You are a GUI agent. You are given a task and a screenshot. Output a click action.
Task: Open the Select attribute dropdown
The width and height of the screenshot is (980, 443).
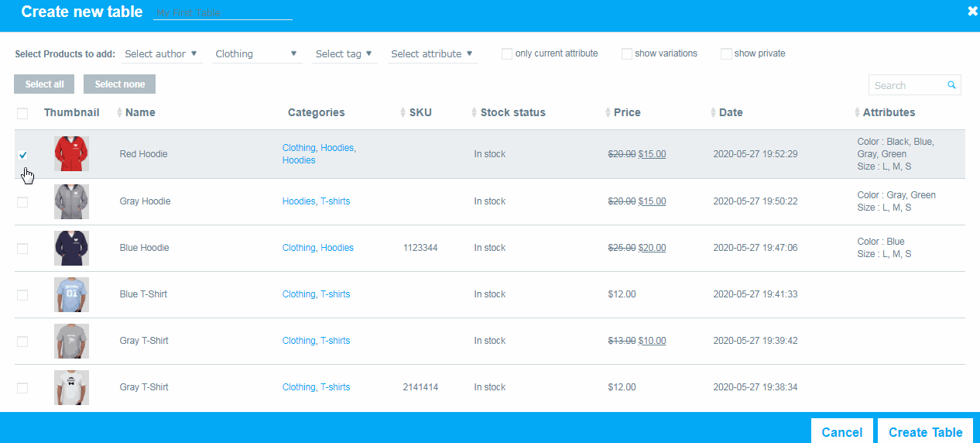coord(433,54)
